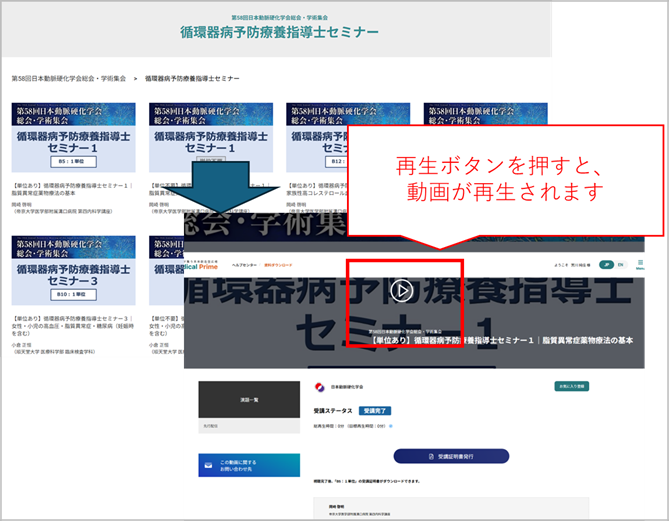The image size is (669, 521).
Task: Open first セミナー1 thumbnail with B5 badge
Action: pos(73,137)
